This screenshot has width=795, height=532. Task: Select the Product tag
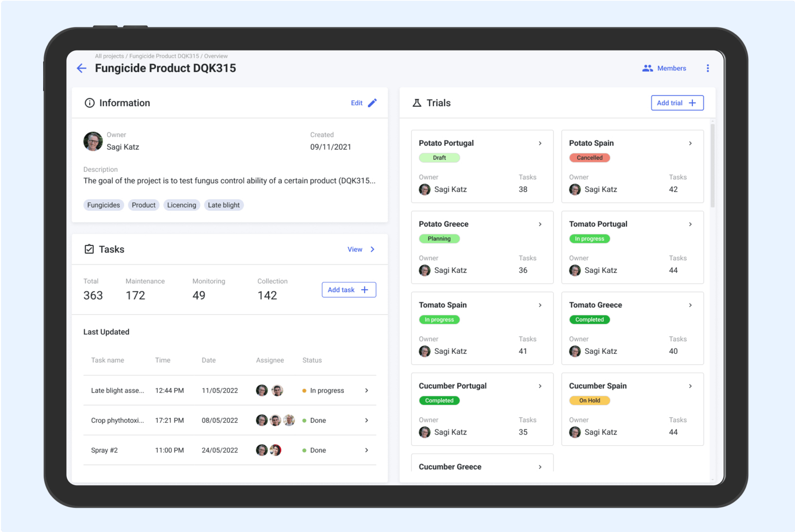pyautogui.click(x=144, y=205)
